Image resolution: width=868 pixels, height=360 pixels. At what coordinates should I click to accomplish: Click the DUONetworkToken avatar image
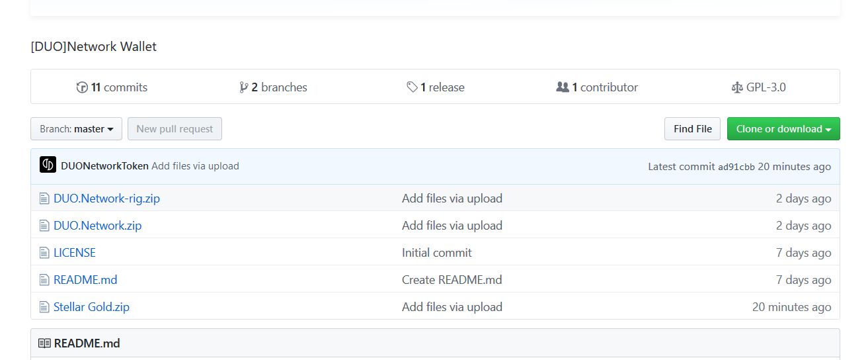(x=48, y=165)
